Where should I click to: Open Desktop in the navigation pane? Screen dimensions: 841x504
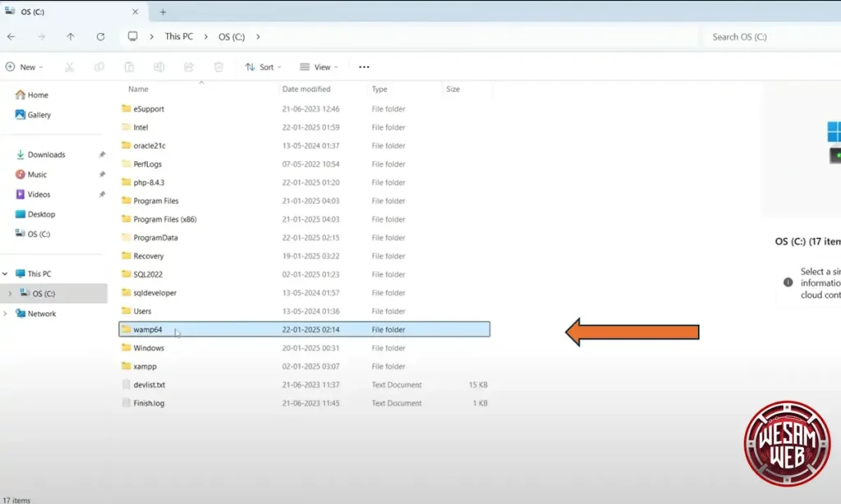[x=34, y=214]
